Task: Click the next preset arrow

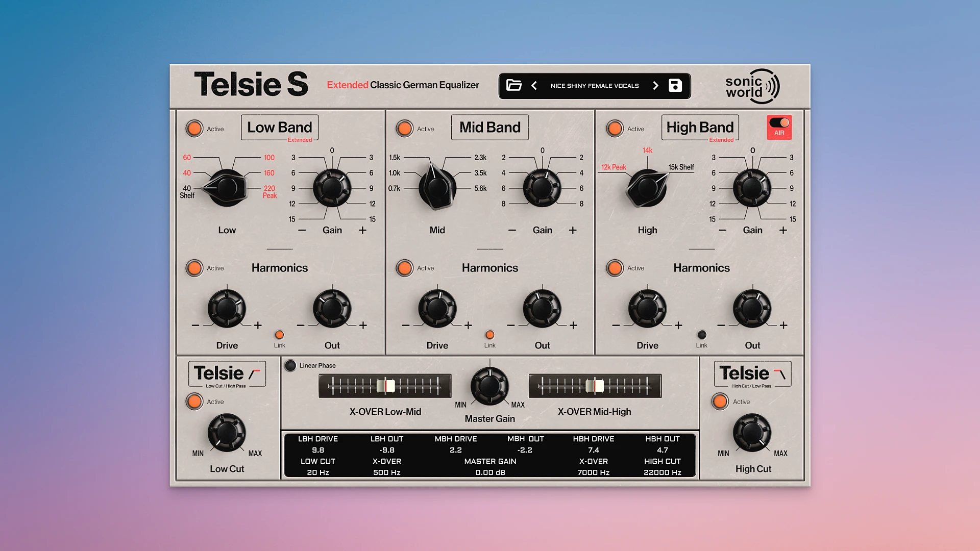Action: pyautogui.click(x=656, y=86)
